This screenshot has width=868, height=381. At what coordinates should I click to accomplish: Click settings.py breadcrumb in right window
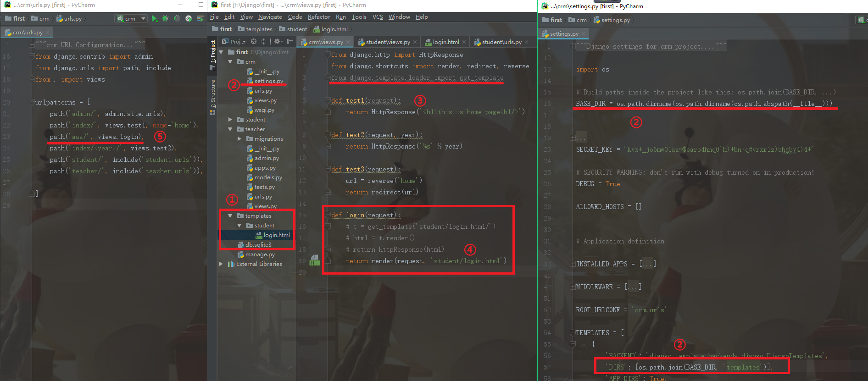pos(612,20)
